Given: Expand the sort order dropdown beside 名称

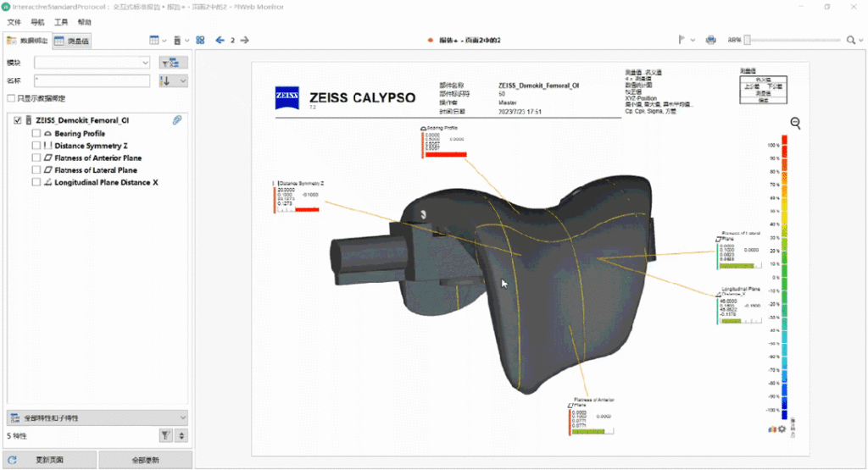Looking at the screenshot, I should (x=182, y=80).
